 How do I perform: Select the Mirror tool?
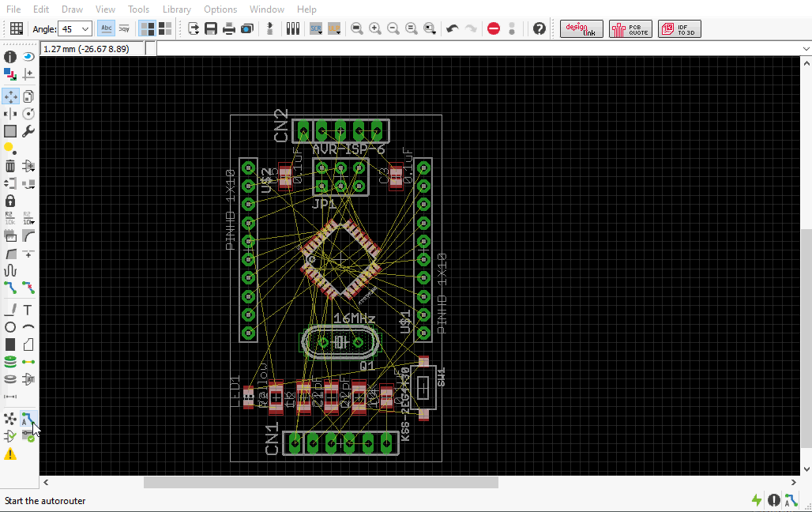coord(10,113)
